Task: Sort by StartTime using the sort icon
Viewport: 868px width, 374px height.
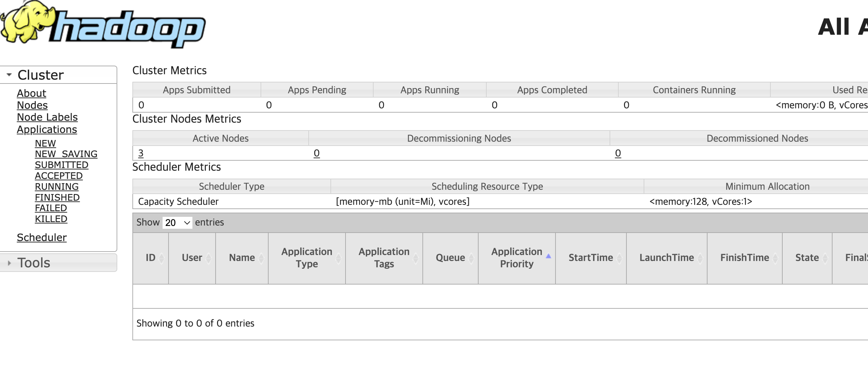Action: pyautogui.click(x=619, y=258)
